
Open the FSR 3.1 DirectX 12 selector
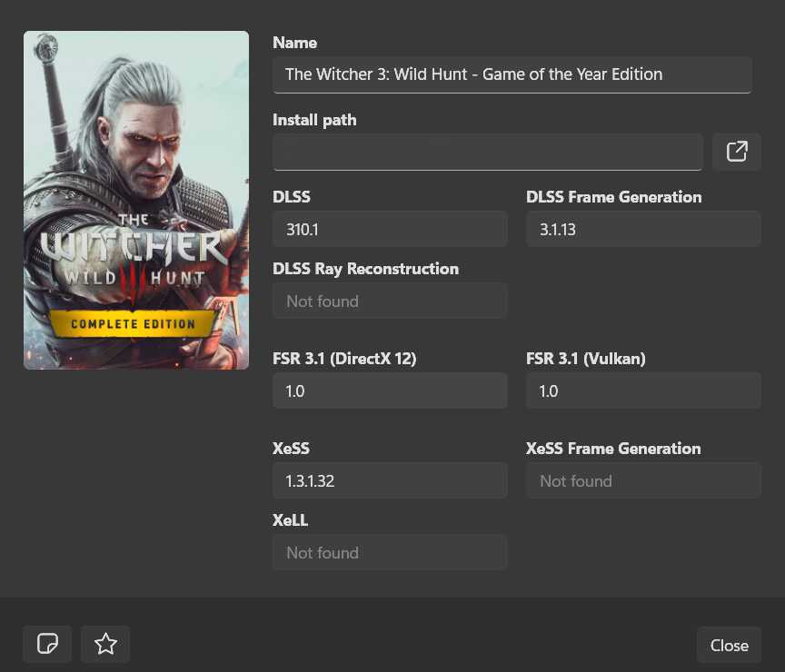(390, 390)
